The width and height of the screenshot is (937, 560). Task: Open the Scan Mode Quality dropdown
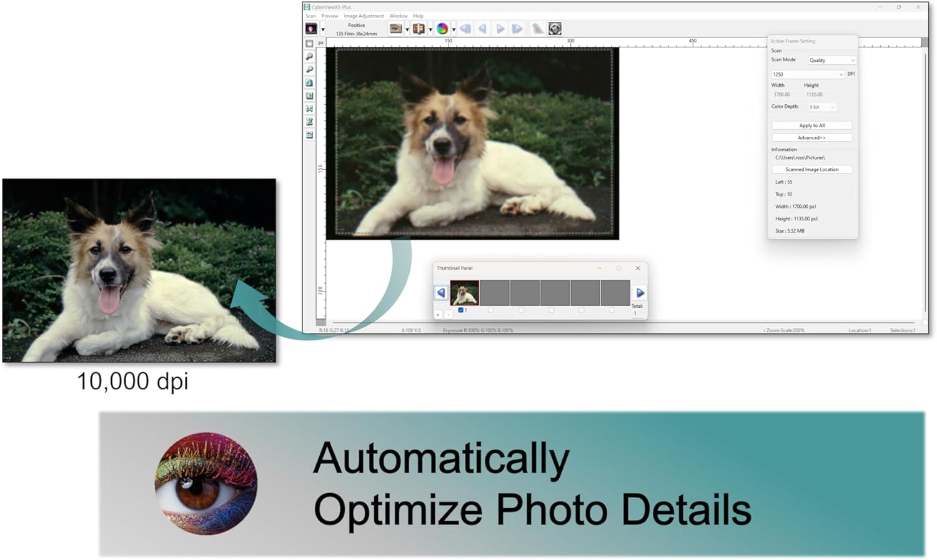tap(831, 61)
